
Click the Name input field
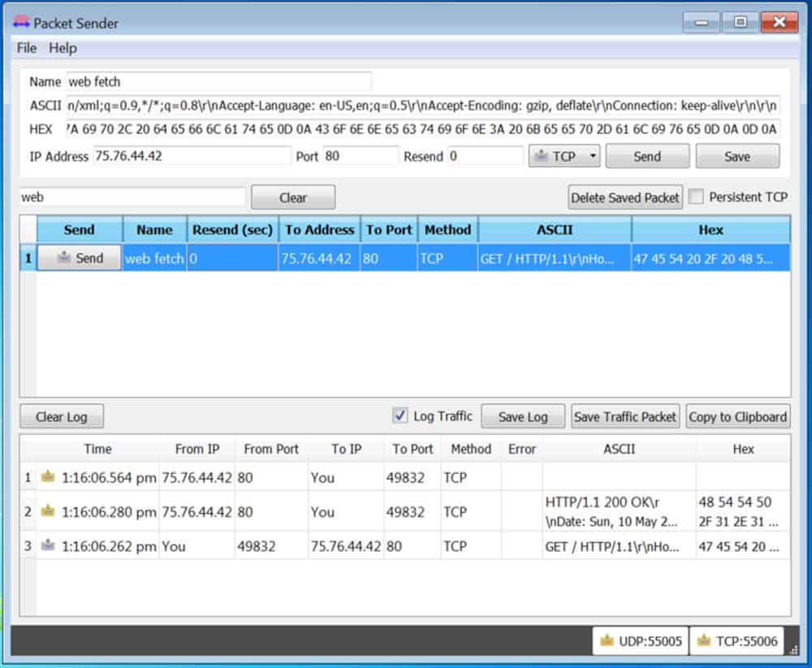[218, 82]
